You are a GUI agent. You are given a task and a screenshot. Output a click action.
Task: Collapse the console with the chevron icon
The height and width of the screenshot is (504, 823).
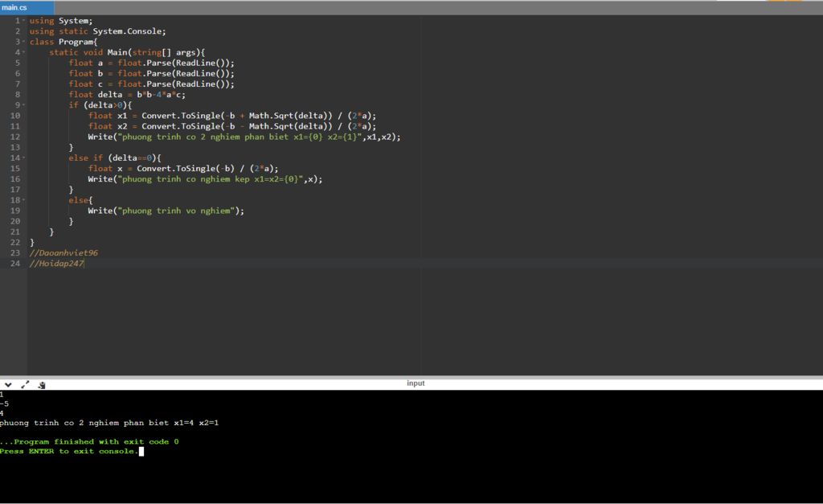tap(8, 385)
